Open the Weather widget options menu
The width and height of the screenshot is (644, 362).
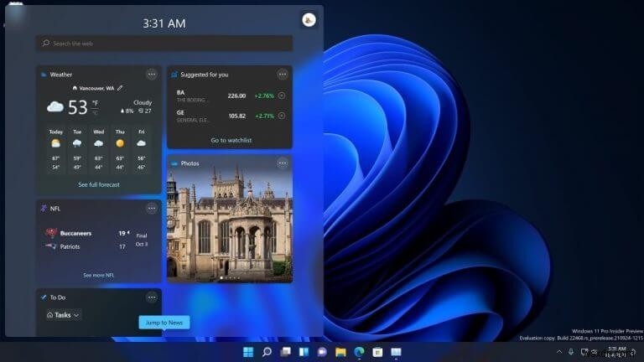point(152,75)
